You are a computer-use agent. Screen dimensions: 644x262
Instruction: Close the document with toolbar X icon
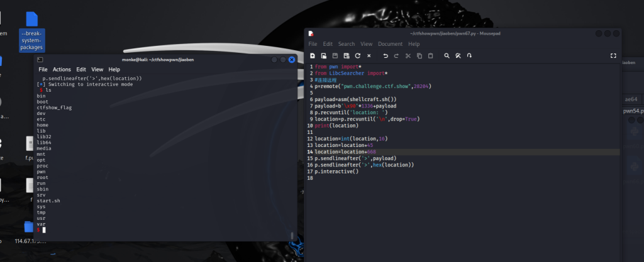pos(369,56)
